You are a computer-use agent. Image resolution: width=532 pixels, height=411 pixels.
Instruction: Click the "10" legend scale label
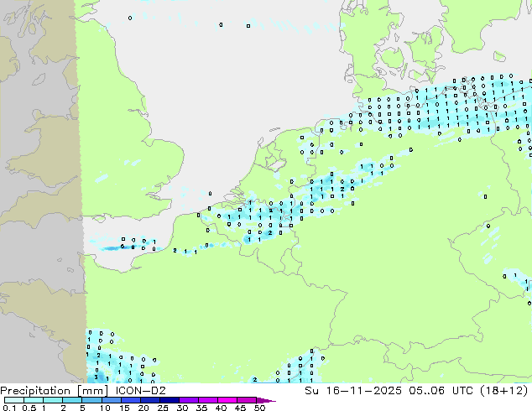[105, 408]
